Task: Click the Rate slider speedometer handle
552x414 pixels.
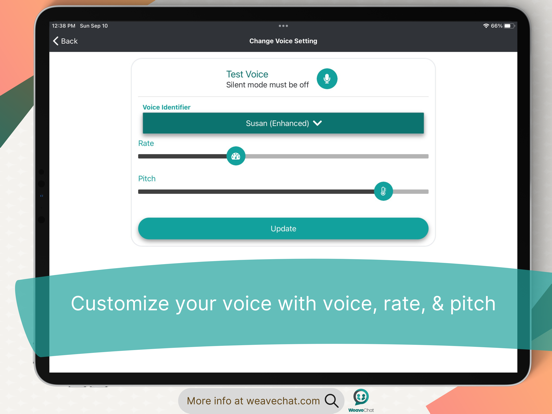Action: click(x=236, y=156)
